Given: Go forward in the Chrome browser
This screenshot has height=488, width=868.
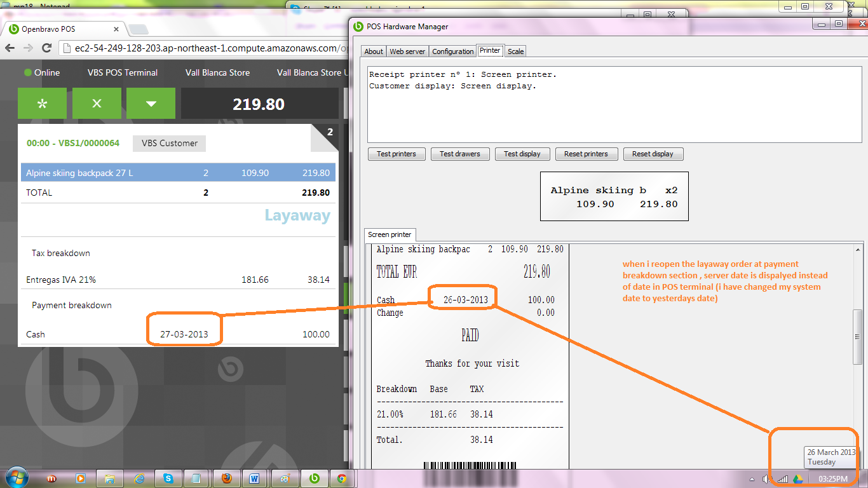Looking at the screenshot, I should 28,48.
